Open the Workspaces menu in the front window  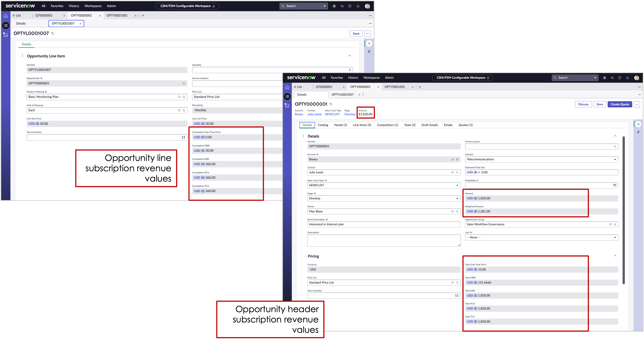coord(372,78)
